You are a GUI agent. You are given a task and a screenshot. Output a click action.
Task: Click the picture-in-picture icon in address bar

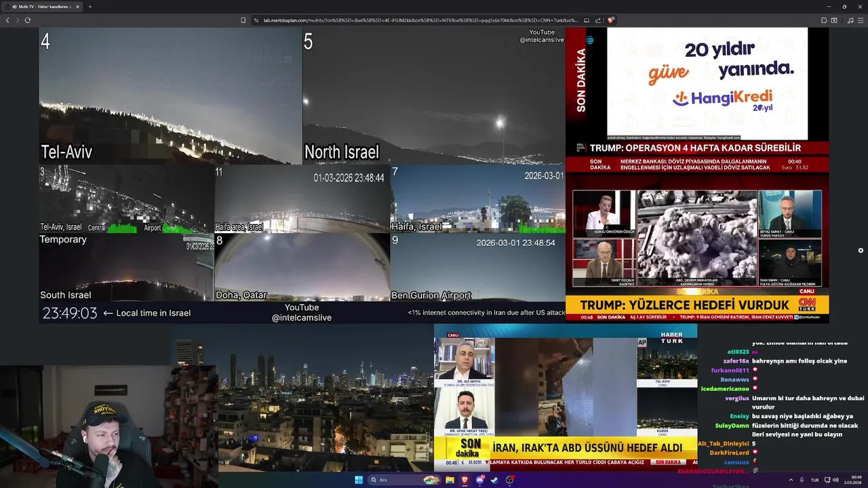tap(587, 20)
